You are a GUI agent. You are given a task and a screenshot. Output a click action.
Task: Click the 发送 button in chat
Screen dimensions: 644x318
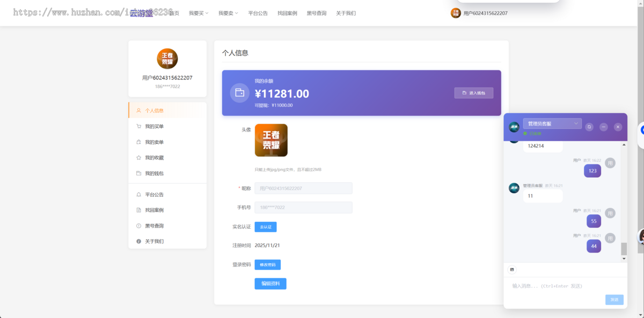click(x=614, y=300)
